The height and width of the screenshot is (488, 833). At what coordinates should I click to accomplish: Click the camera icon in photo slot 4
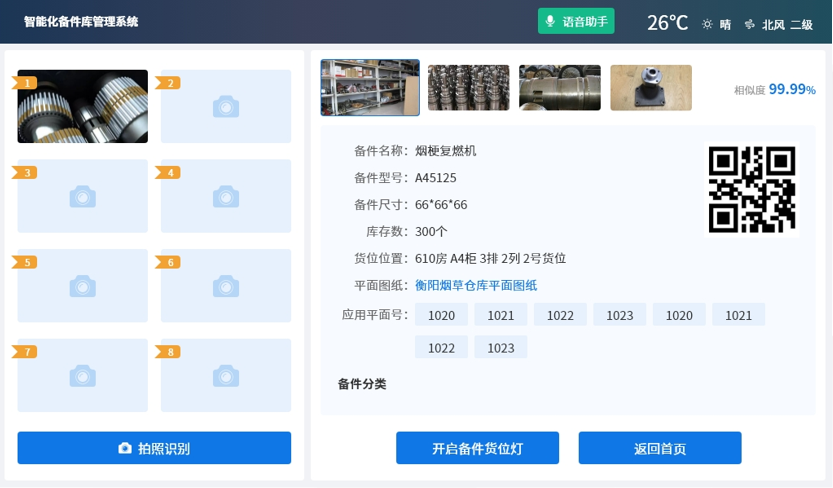(226, 196)
